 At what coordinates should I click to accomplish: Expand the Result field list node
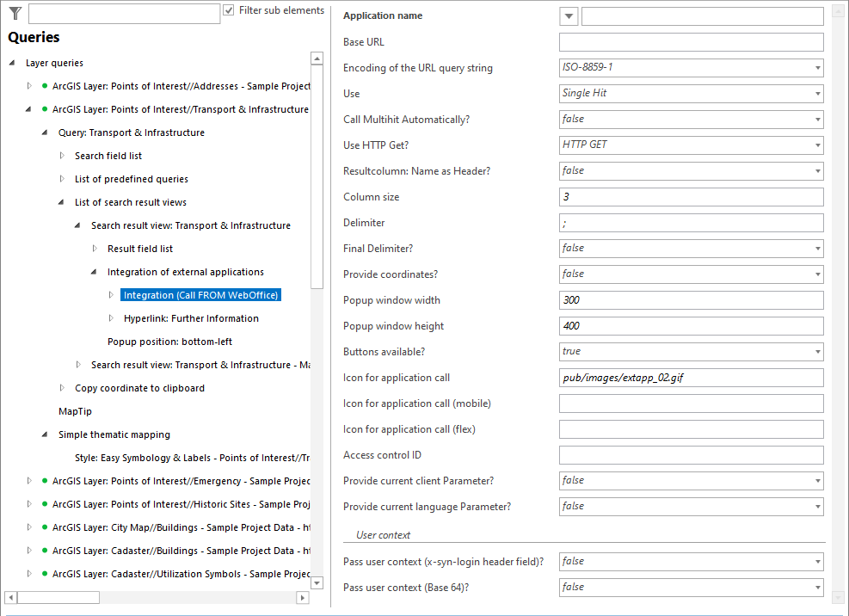95,248
